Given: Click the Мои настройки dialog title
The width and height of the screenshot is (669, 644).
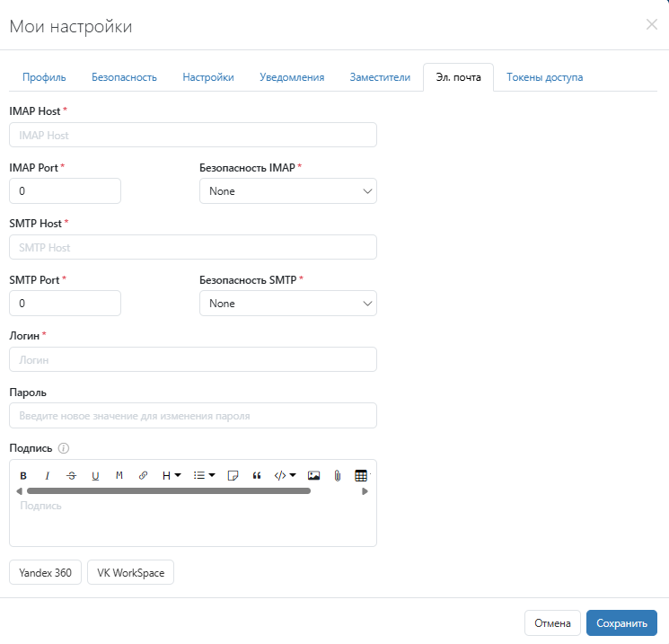Looking at the screenshot, I should [71, 26].
